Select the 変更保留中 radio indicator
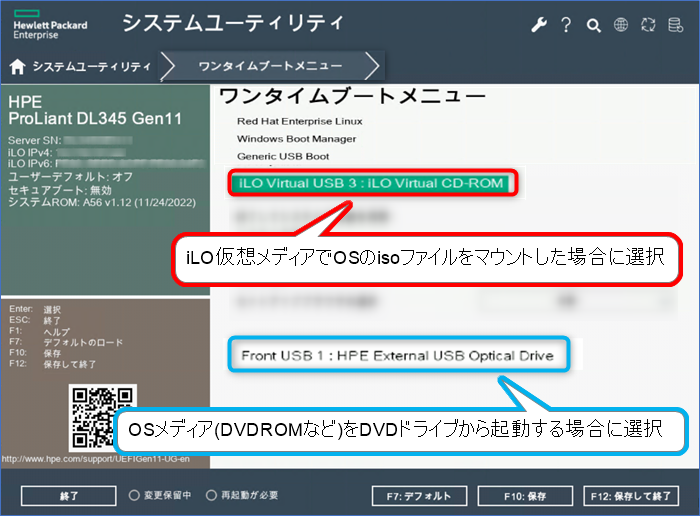 coord(134,495)
